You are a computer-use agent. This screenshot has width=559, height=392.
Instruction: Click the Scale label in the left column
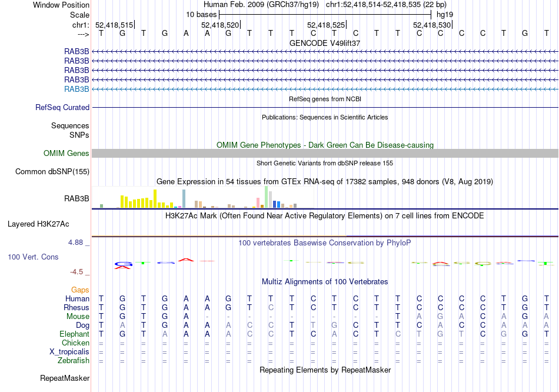coord(79,15)
